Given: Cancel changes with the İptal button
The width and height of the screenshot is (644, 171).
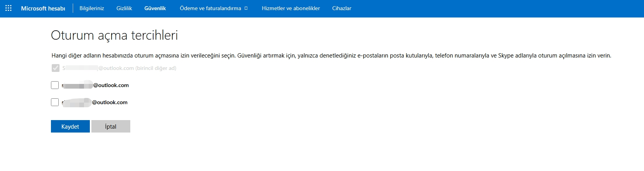Looking at the screenshot, I should point(111,126).
